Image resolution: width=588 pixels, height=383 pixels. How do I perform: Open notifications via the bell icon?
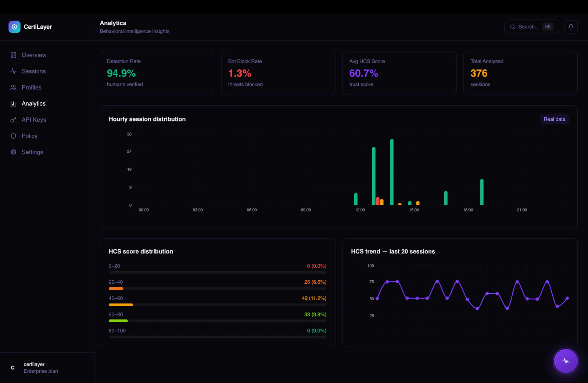tap(571, 26)
